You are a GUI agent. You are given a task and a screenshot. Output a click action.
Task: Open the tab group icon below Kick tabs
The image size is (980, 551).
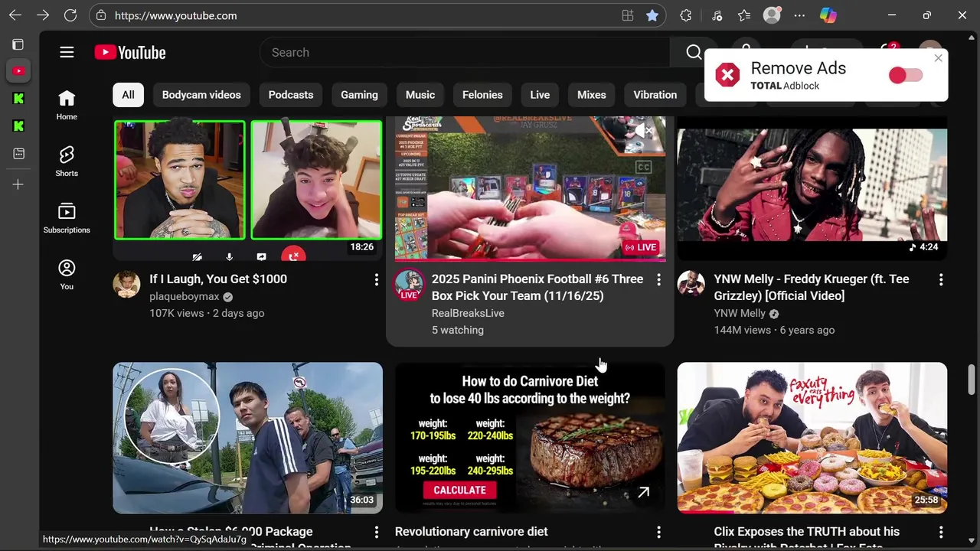tap(18, 154)
